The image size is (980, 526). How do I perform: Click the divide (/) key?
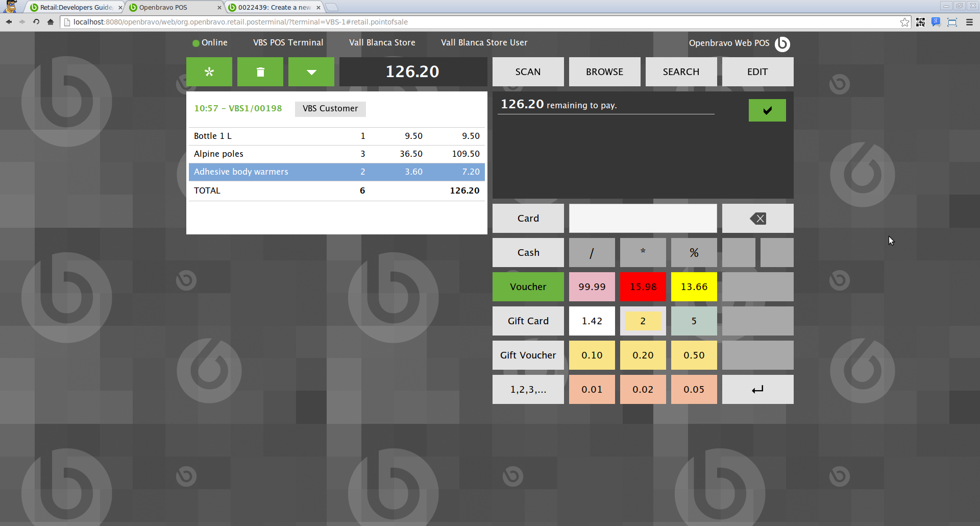(592, 253)
